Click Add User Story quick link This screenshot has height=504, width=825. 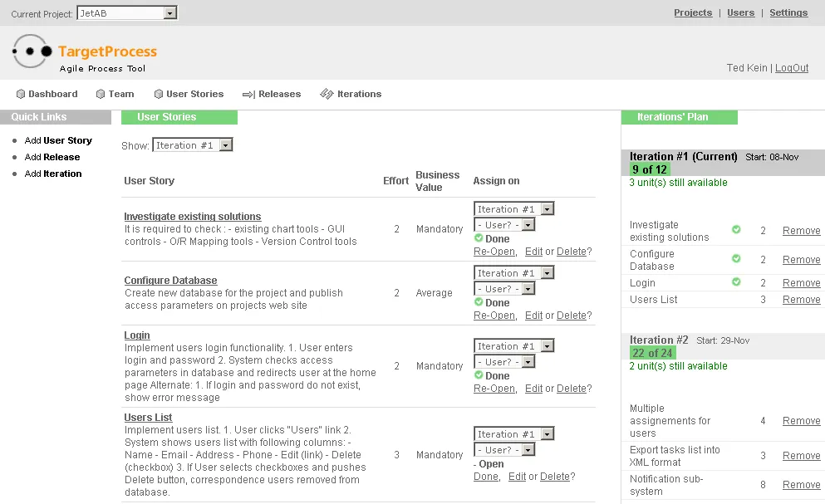point(58,140)
